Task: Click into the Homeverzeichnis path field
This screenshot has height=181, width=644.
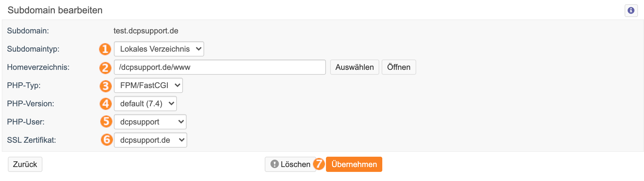Action: 220,67
